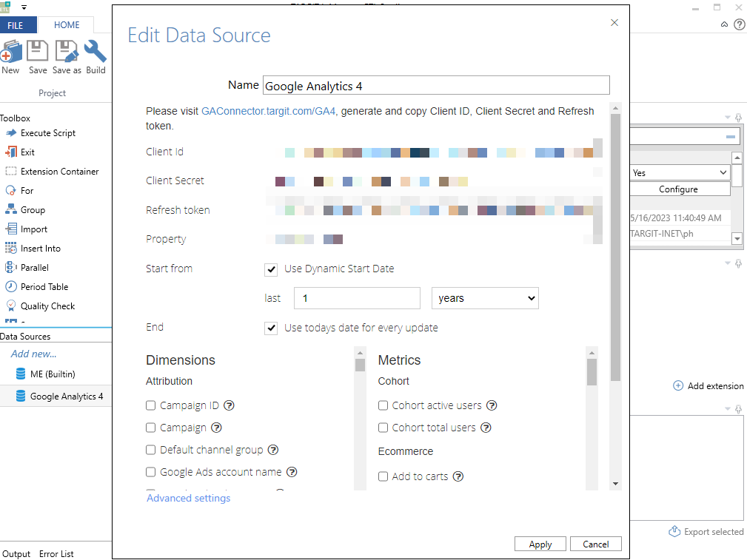Select Extension Container tool
The image size is (747, 560).
point(52,172)
